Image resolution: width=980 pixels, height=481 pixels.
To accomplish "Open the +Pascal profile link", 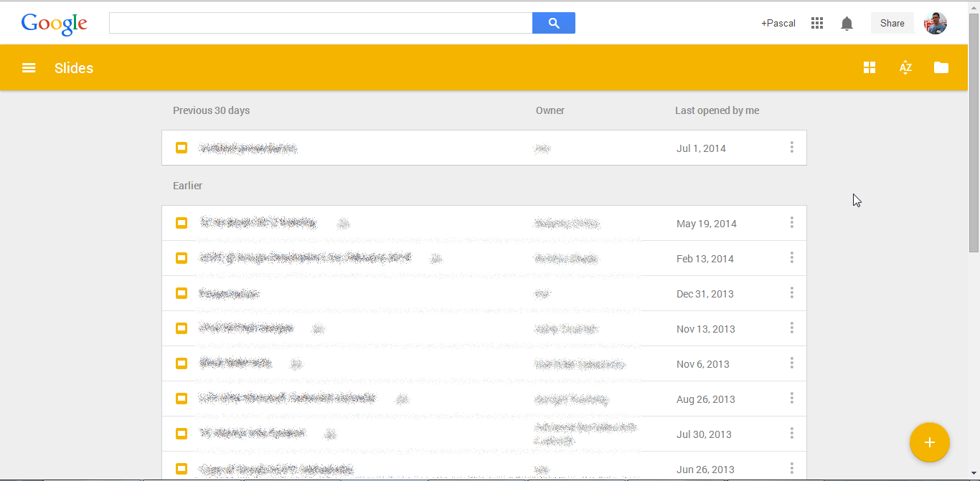I will (778, 23).
